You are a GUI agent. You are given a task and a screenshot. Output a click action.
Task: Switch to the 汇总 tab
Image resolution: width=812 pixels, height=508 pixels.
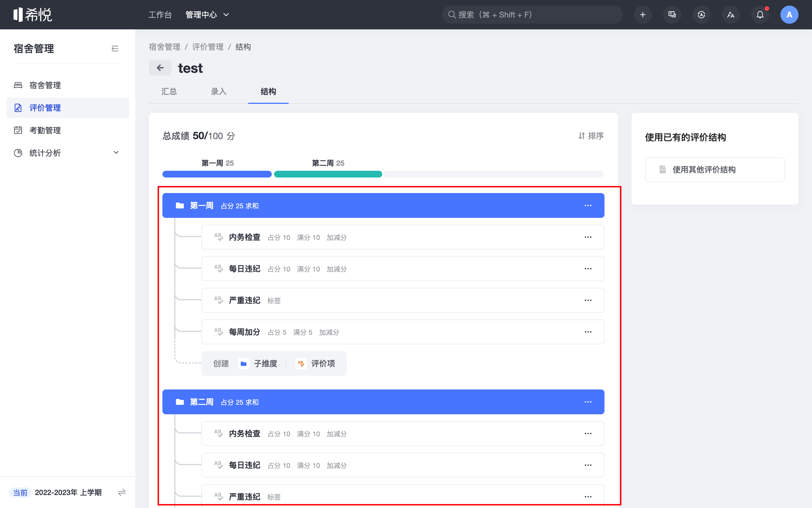click(169, 92)
